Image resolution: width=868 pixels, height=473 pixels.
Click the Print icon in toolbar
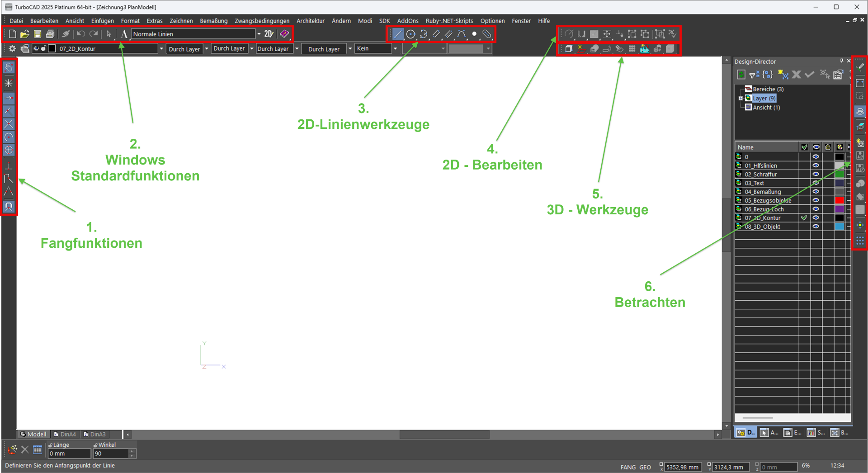[50, 34]
